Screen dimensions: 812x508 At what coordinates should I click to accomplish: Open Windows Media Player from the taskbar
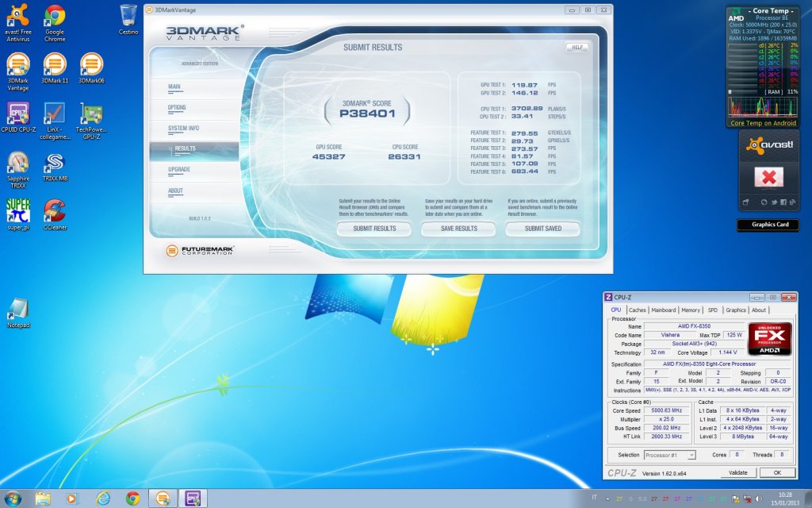[x=72, y=498]
